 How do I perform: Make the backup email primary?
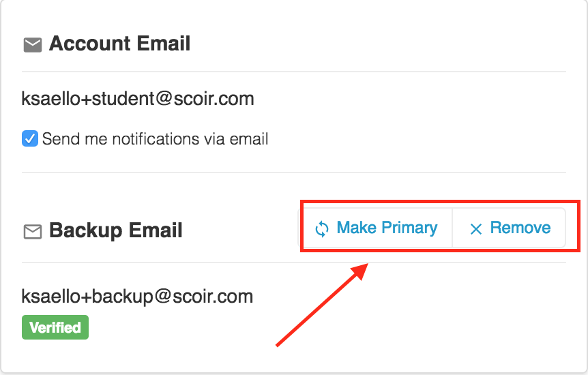click(x=376, y=228)
